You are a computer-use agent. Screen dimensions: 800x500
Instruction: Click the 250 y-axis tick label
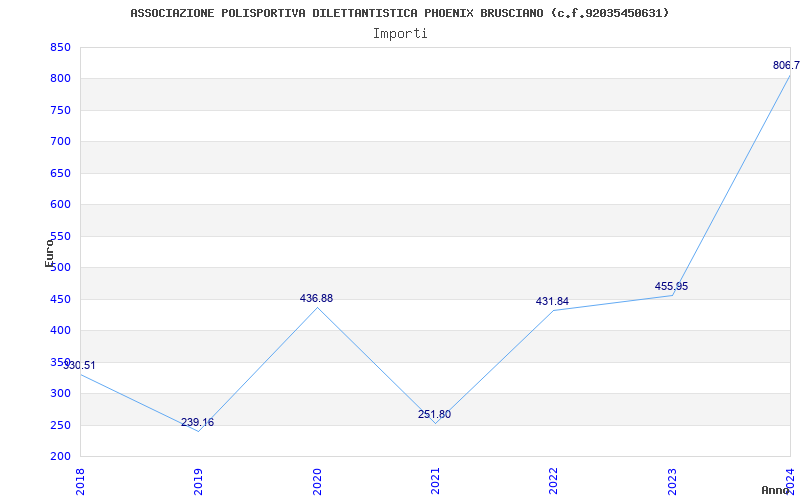coord(60,425)
